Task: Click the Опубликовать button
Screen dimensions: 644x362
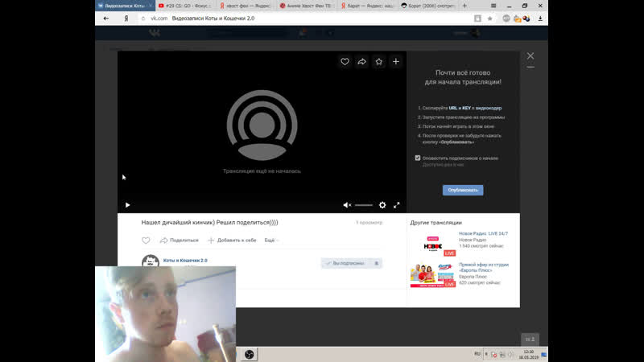Action: (x=463, y=191)
